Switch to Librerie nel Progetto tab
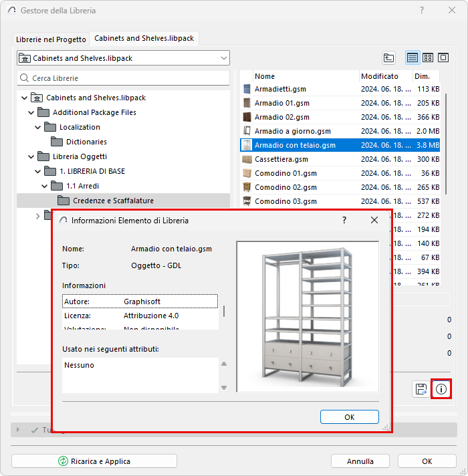The width and height of the screenshot is (468, 476). [51, 39]
